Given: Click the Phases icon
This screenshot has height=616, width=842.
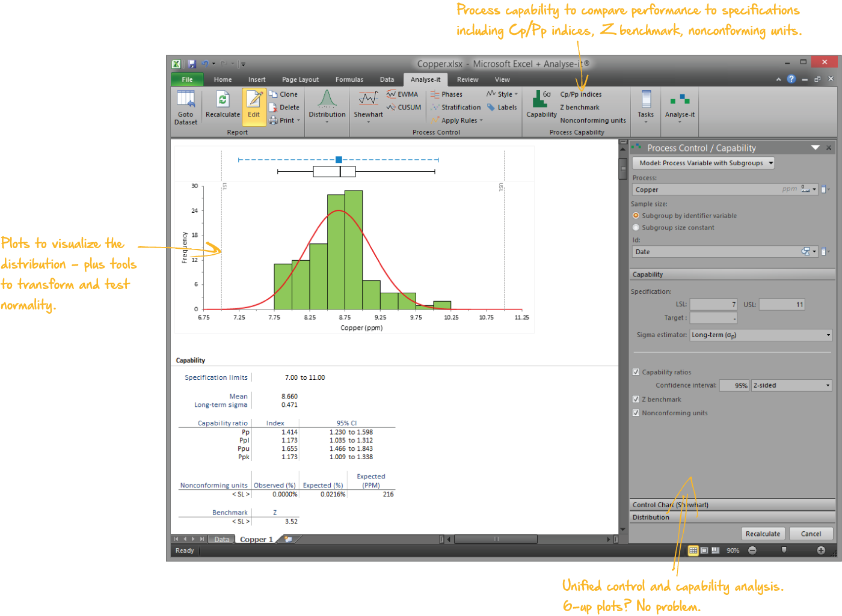Looking at the screenshot, I should click(446, 94).
